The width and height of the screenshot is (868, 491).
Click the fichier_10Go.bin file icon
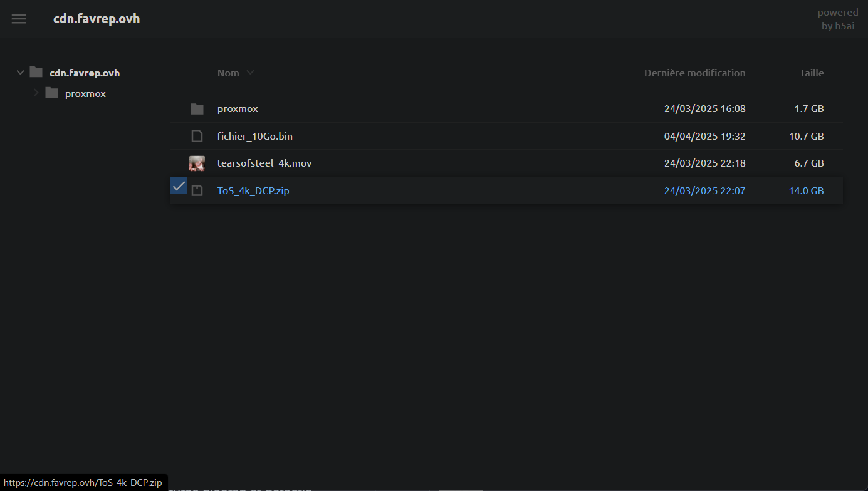coord(197,136)
